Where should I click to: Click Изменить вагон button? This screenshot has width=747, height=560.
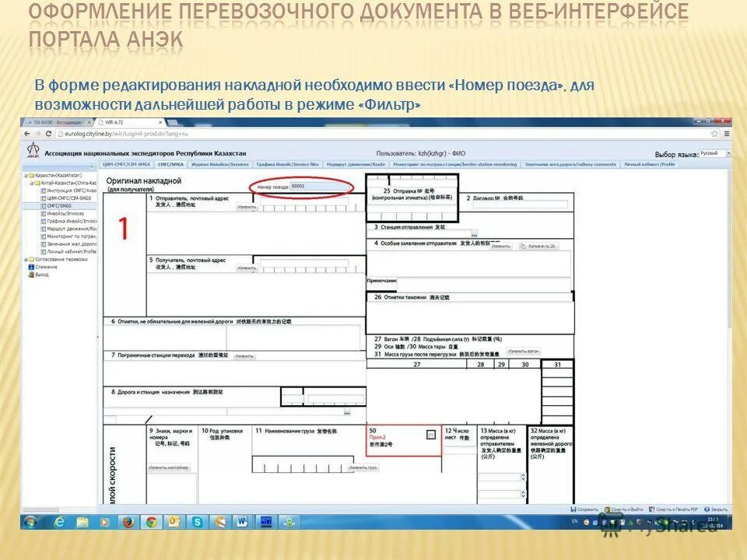point(523,352)
